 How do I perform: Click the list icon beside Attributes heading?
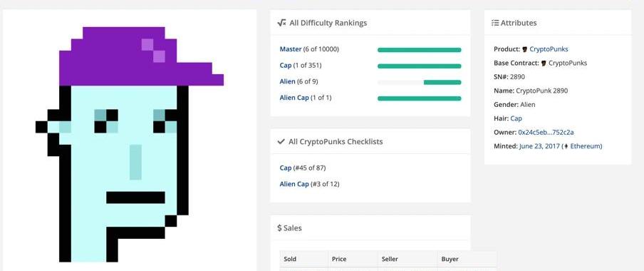click(x=495, y=23)
